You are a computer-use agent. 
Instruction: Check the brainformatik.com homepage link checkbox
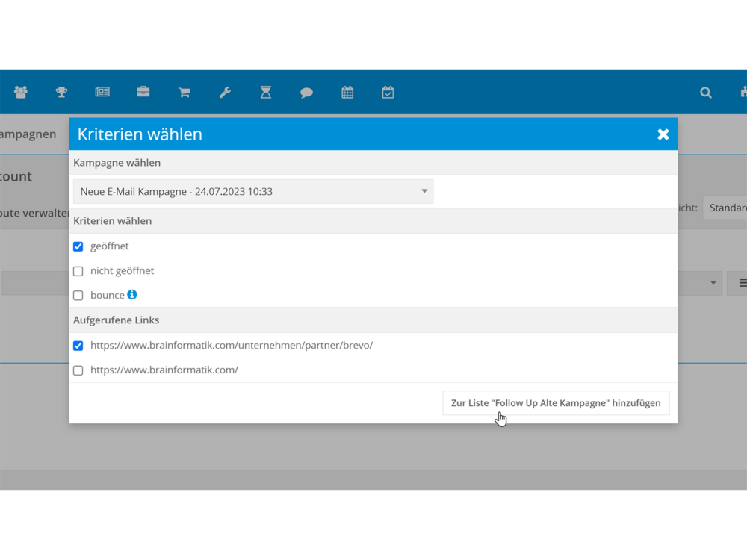(x=78, y=370)
